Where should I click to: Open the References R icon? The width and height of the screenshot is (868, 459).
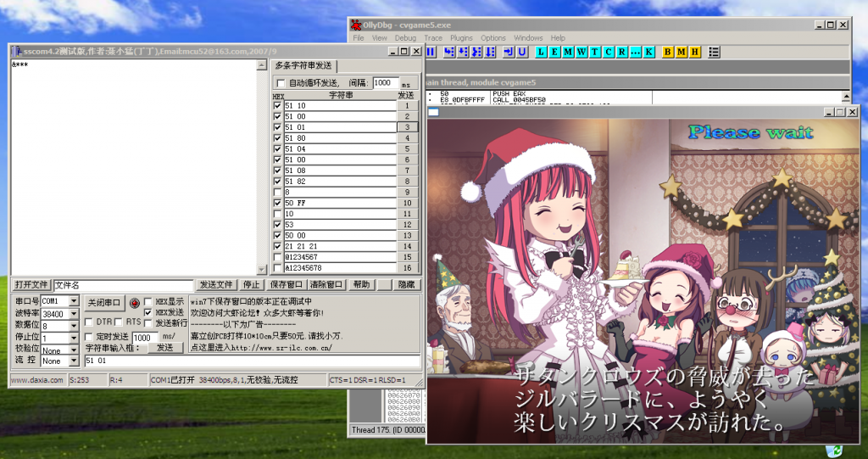tap(622, 52)
